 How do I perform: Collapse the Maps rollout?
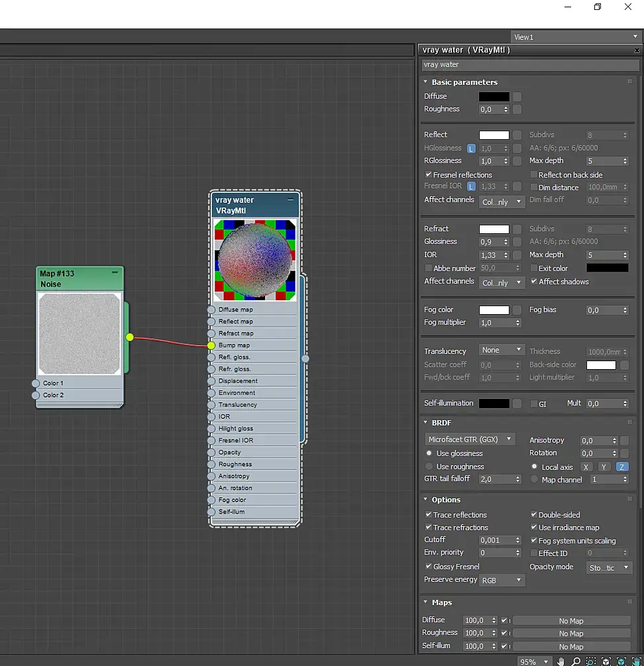tap(425, 602)
